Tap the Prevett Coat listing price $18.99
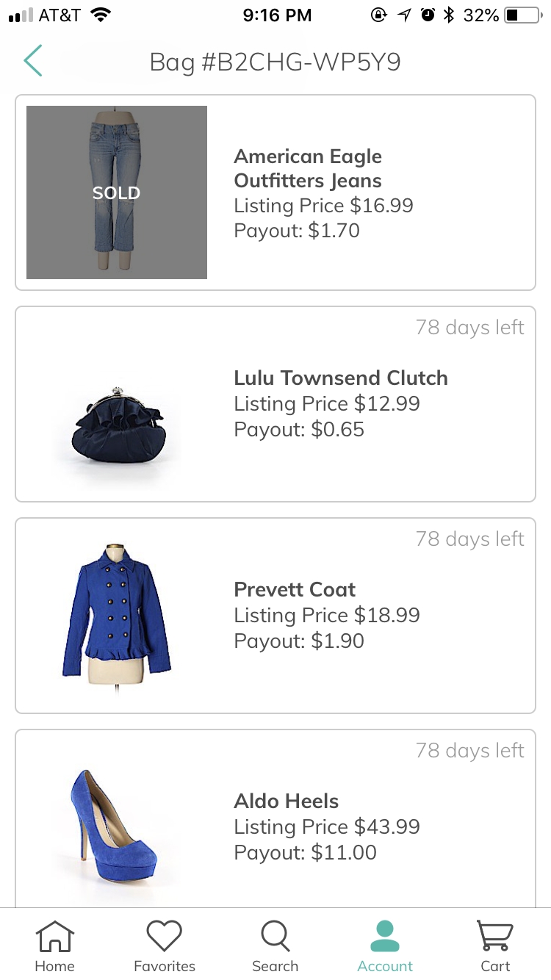The height and width of the screenshot is (980, 551). click(x=326, y=616)
